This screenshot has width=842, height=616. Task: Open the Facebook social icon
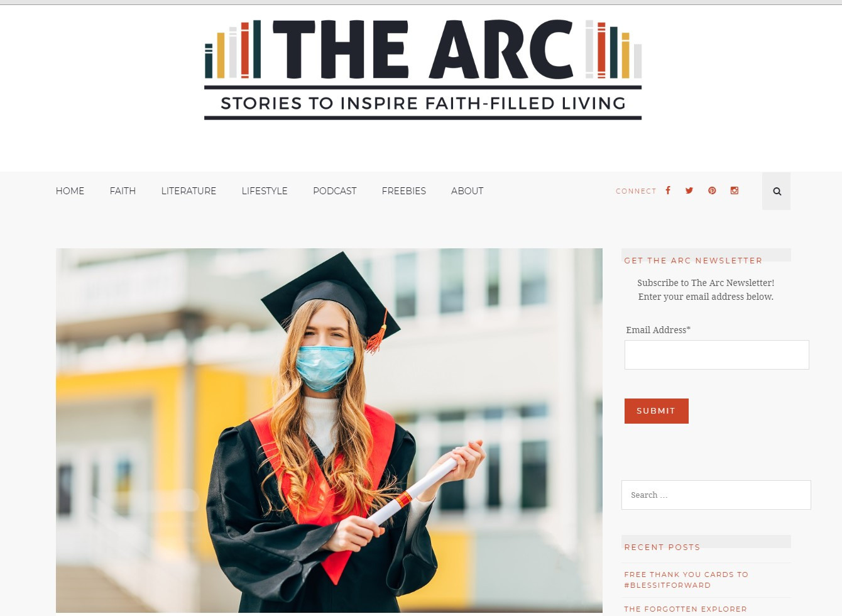668,190
